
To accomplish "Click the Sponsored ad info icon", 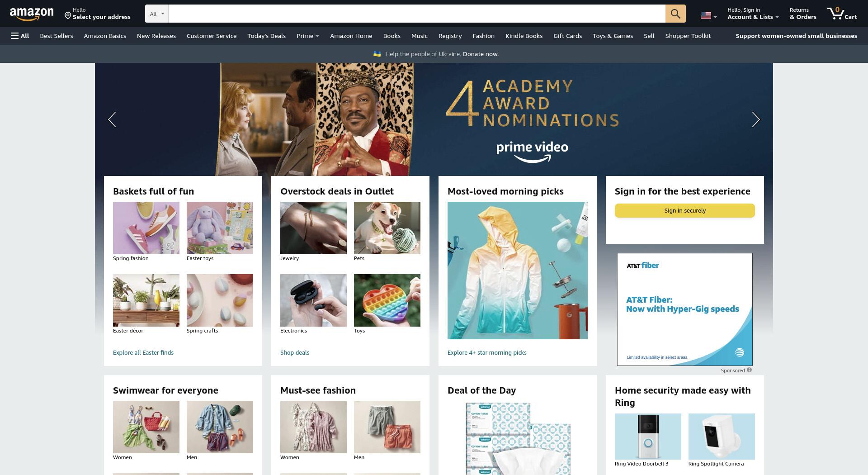I will click(x=749, y=370).
